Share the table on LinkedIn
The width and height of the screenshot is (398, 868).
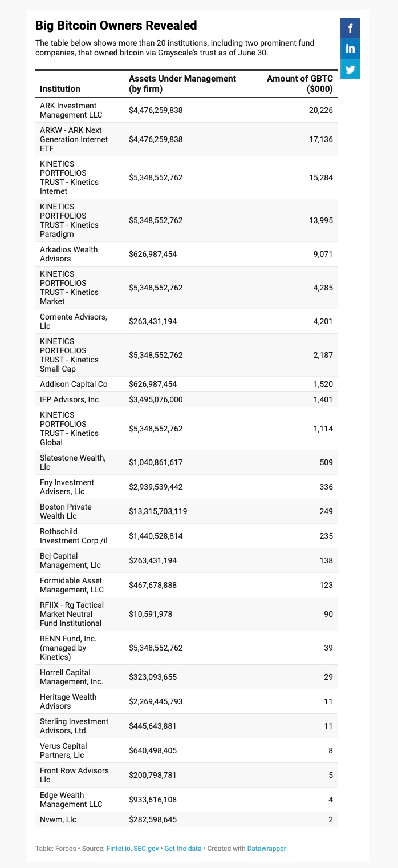click(x=350, y=49)
